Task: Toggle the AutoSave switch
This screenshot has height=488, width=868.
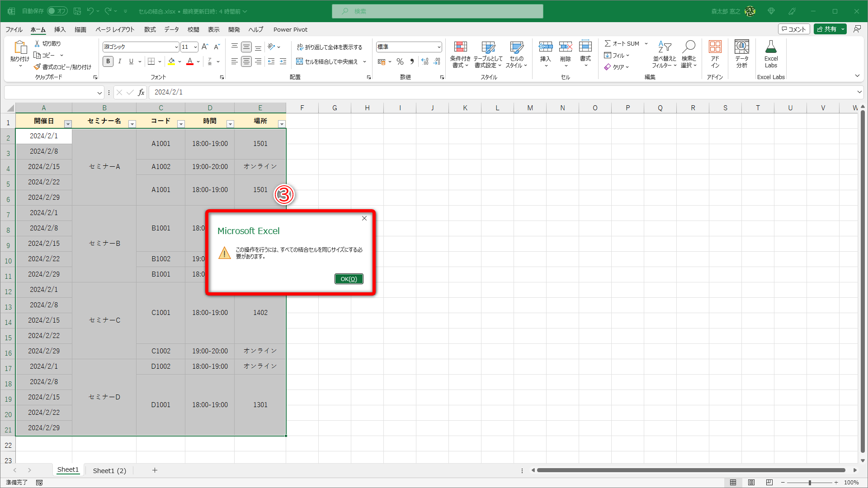Action: 57,11
